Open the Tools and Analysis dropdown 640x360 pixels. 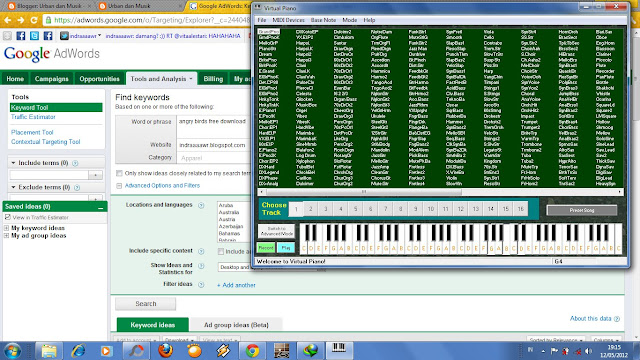[x=161, y=79]
